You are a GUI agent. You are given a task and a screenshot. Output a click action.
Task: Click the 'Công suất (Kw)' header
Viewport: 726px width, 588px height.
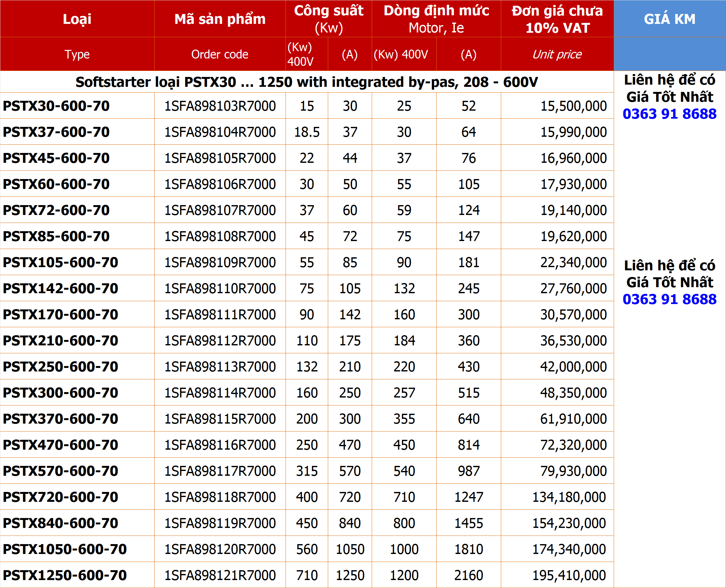(328, 19)
